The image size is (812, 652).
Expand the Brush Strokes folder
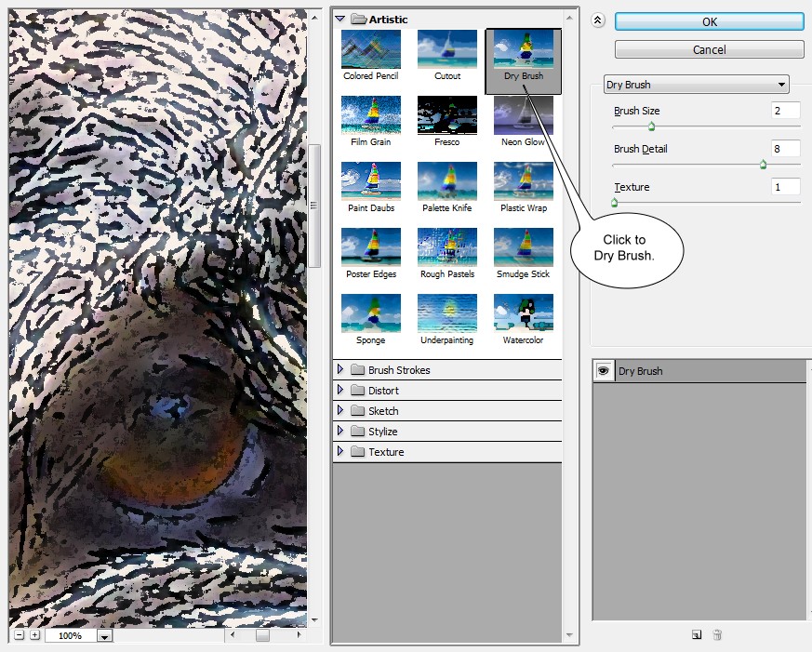click(x=340, y=370)
